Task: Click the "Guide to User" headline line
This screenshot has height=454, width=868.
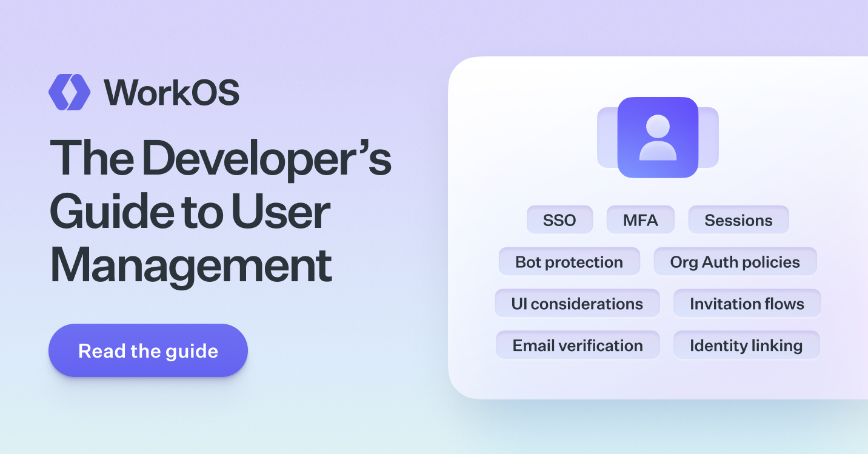Action: pyautogui.click(x=190, y=211)
